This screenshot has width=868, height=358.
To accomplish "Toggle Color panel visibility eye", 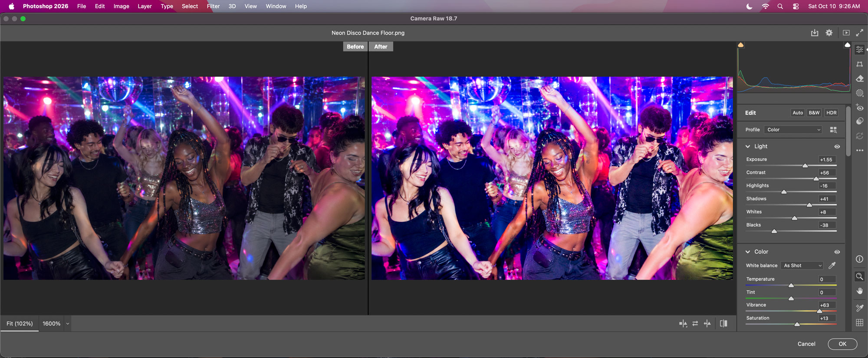I will [x=837, y=252].
